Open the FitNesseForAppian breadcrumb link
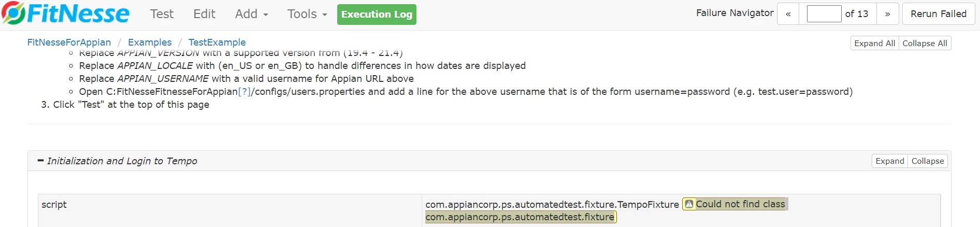Screen dimensions: 980x227 (x=69, y=42)
